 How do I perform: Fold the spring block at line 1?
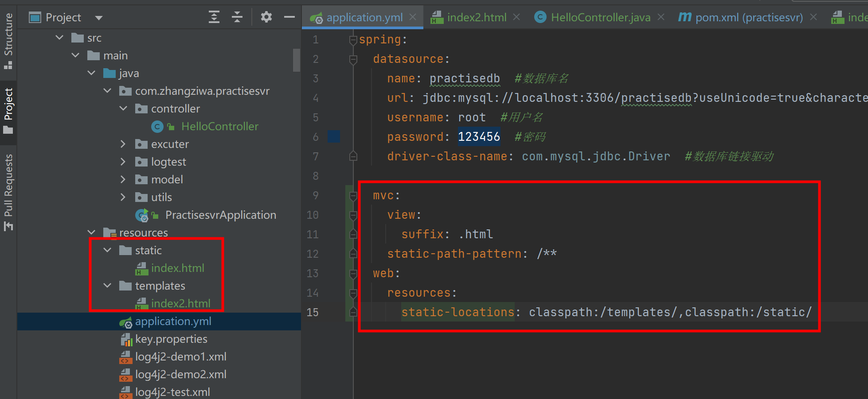(x=353, y=40)
